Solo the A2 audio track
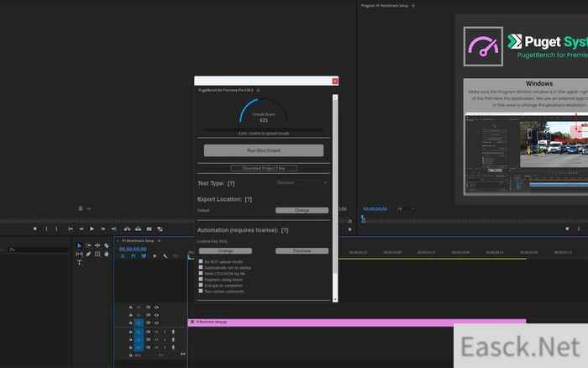588x368 pixels. coord(165,340)
